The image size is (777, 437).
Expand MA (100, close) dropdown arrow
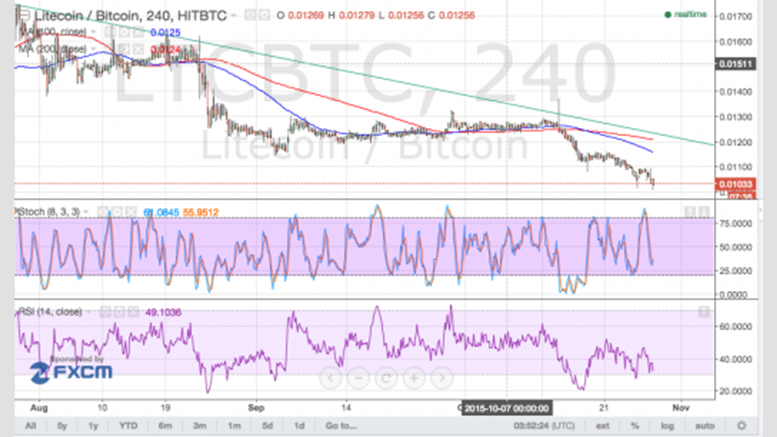93,32
